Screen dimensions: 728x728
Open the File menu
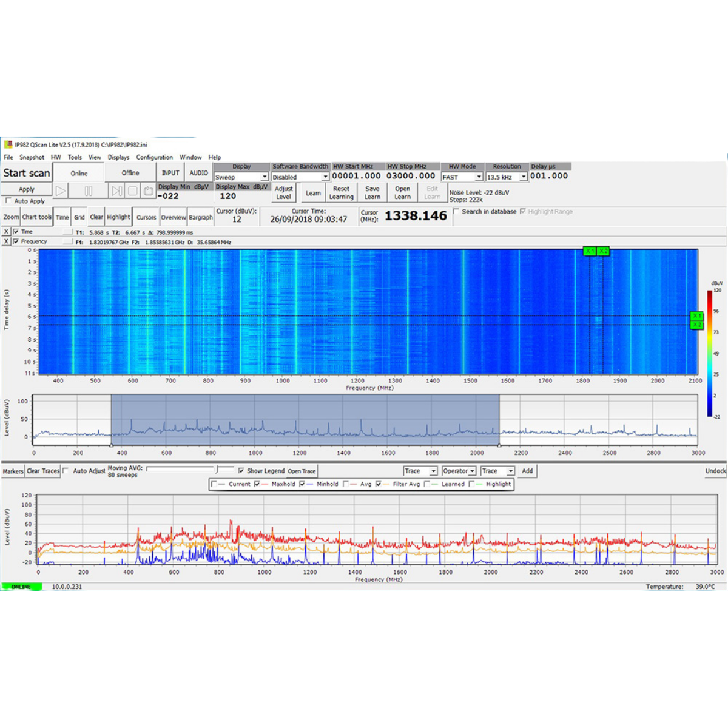pos(8,157)
